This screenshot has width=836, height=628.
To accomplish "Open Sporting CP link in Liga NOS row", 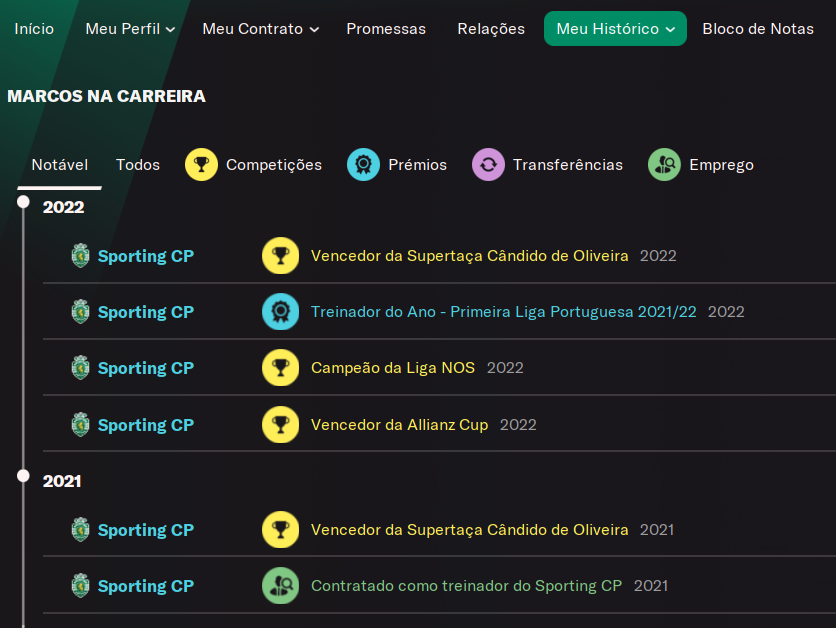I will pyautogui.click(x=146, y=368).
